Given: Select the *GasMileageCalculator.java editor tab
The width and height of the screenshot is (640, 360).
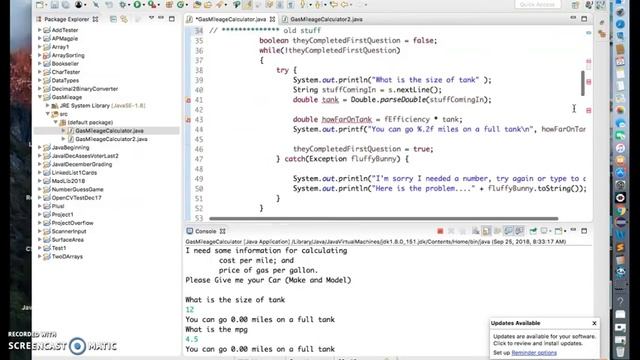Looking at the screenshot, I should 231,19.
